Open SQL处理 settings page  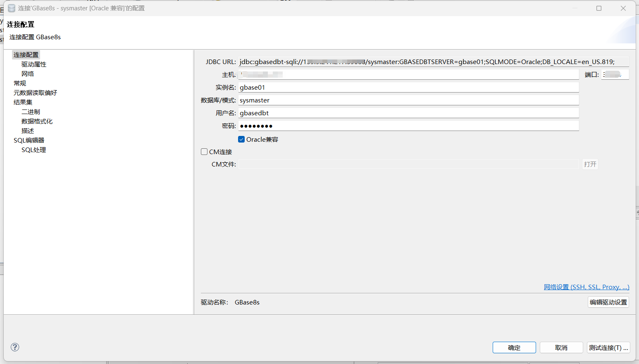33,150
